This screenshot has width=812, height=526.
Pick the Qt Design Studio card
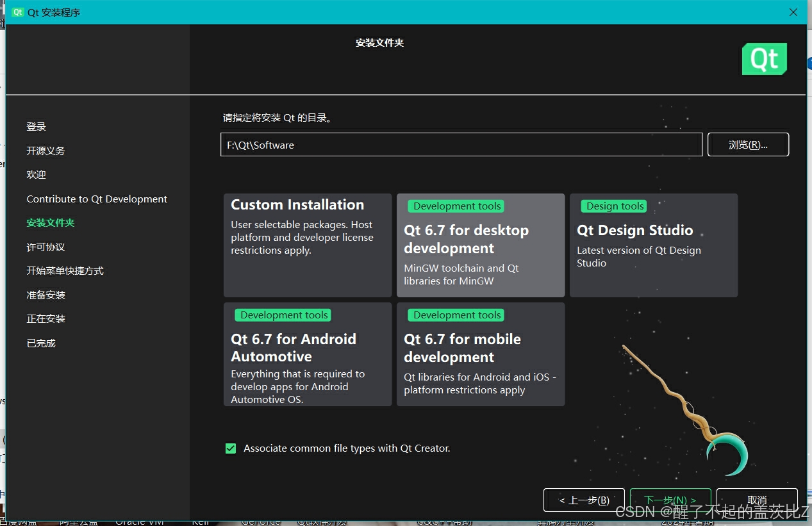(x=654, y=245)
